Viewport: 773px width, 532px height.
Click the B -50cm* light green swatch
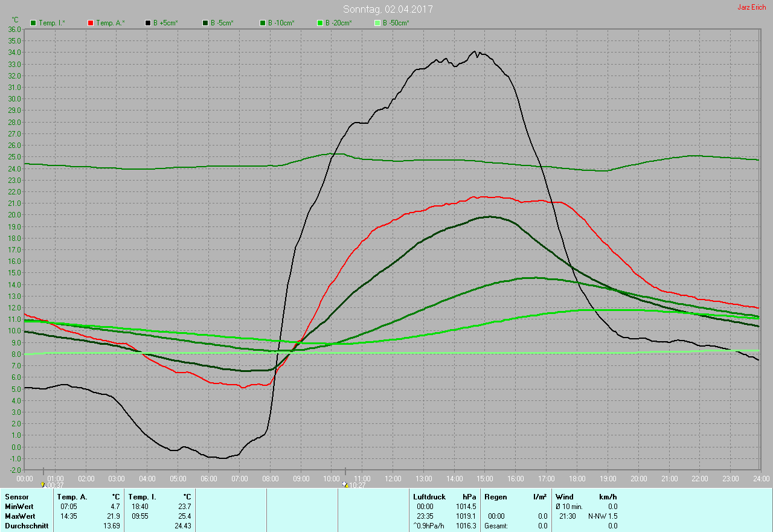[377, 23]
